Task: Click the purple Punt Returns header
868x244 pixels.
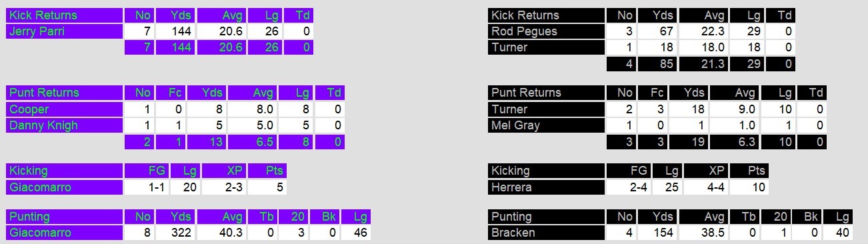Action: pos(65,93)
